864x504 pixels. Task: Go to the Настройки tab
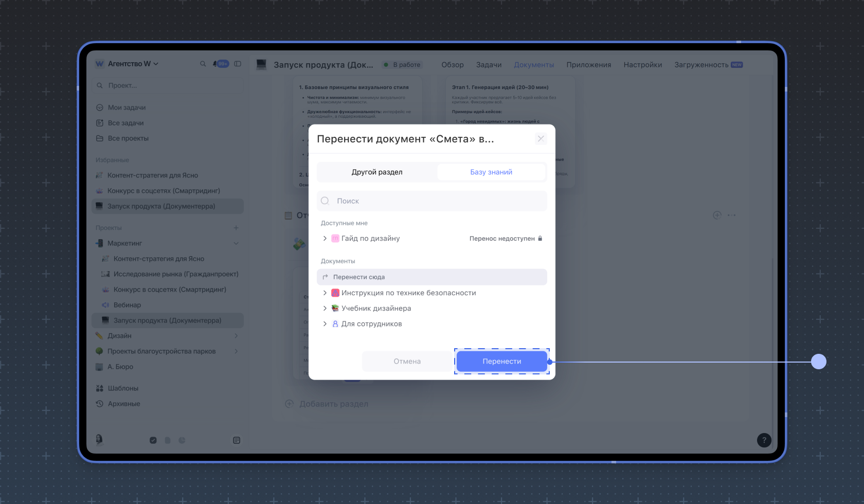[x=642, y=65]
